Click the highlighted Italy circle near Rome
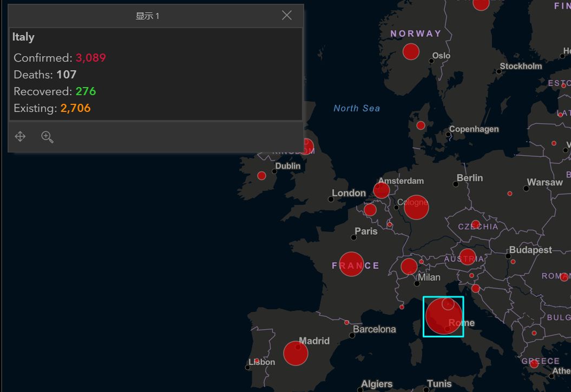The image size is (571, 392). coord(441,319)
